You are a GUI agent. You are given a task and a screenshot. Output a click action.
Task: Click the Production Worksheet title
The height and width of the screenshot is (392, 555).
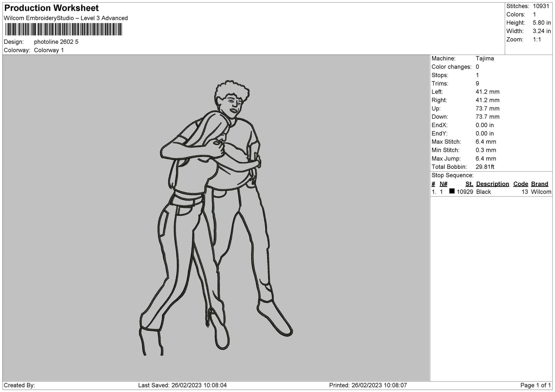pos(51,8)
